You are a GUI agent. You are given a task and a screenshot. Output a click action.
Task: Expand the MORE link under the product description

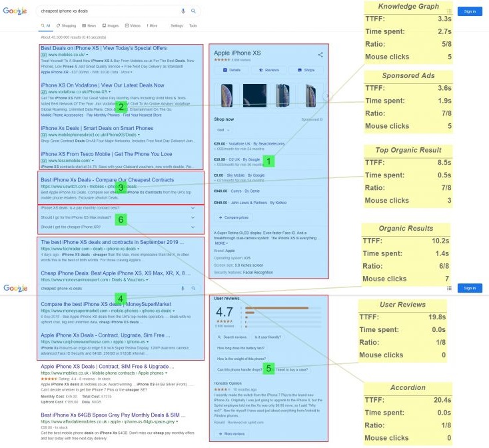(221, 243)
